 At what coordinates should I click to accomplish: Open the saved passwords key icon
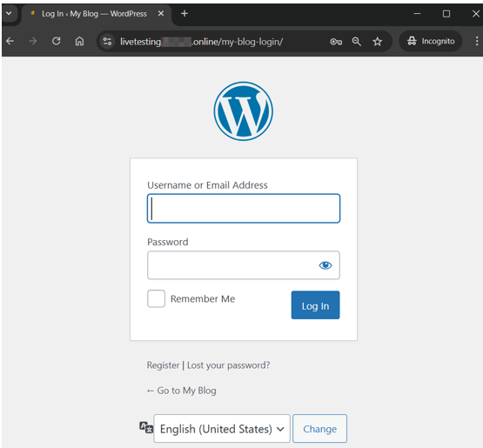[x=336, y=42]
